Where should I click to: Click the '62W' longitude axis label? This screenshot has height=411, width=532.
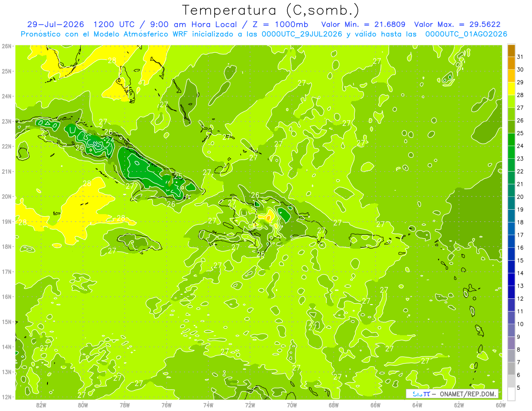point(459,405)
